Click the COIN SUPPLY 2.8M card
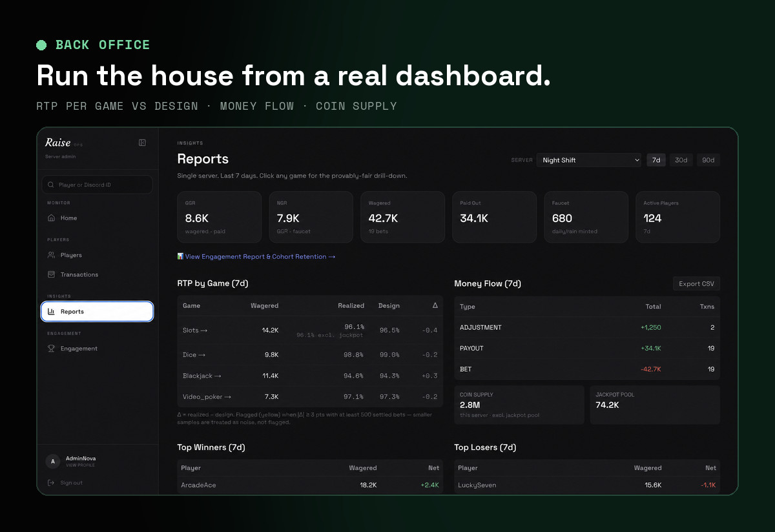This screenshot has width=775, height=532. pyautogui.click(x=519, y=405)
